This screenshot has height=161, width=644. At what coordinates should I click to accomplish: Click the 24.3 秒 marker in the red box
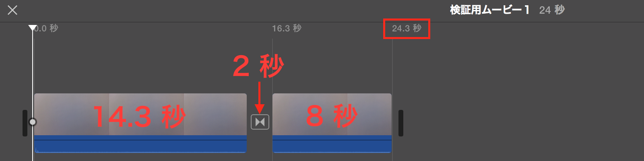(x=407, y=28)
